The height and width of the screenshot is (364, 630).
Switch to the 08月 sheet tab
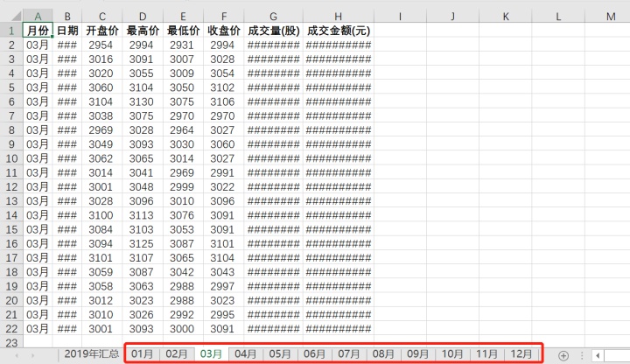point(383,354)
